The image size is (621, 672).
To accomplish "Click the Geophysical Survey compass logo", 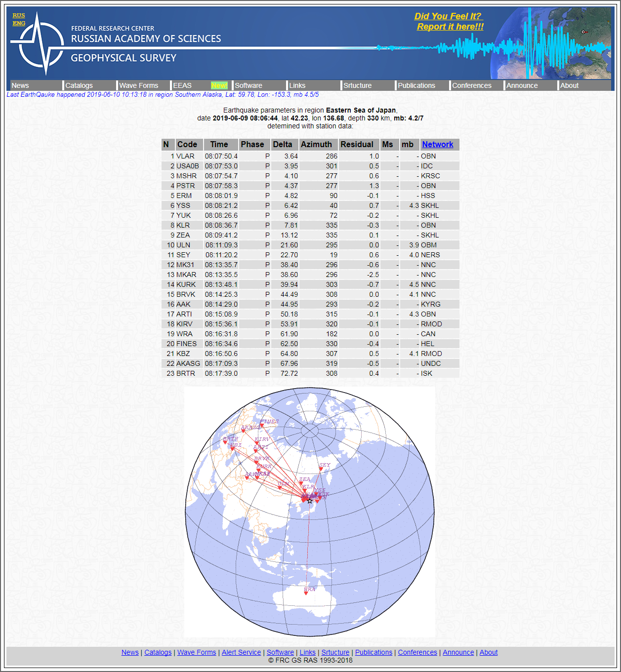I will (x=39, y=44).
